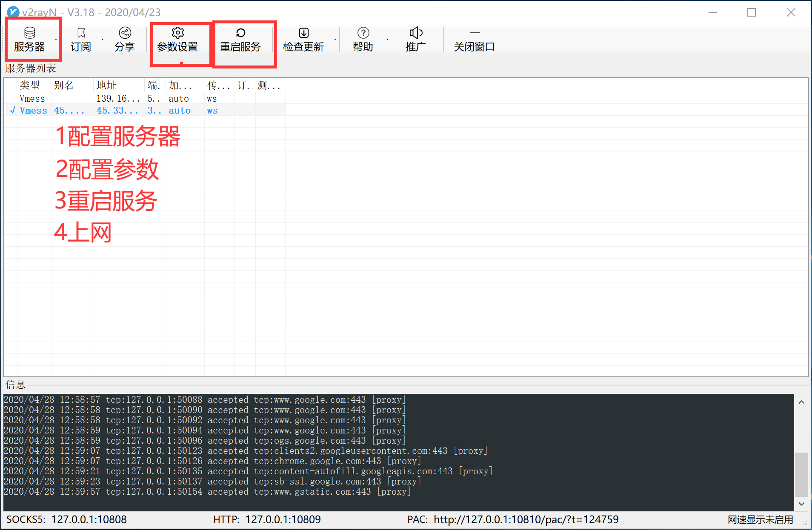The height and width of the screenshot is (530, 812).
Task: Sort by the 地址 column header
Action: click(x=119, y=85)
